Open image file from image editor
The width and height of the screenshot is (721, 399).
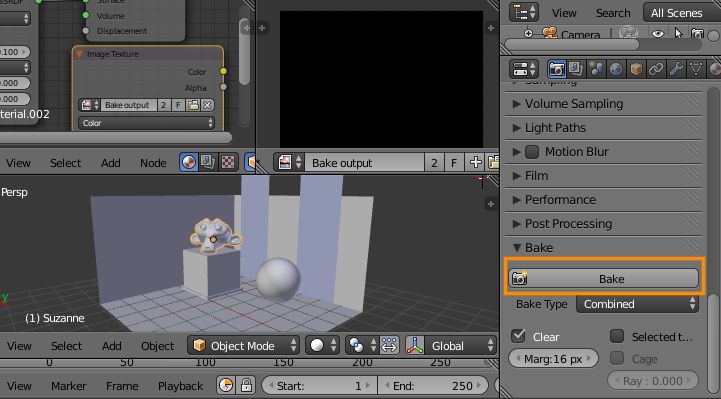[493, 163]
